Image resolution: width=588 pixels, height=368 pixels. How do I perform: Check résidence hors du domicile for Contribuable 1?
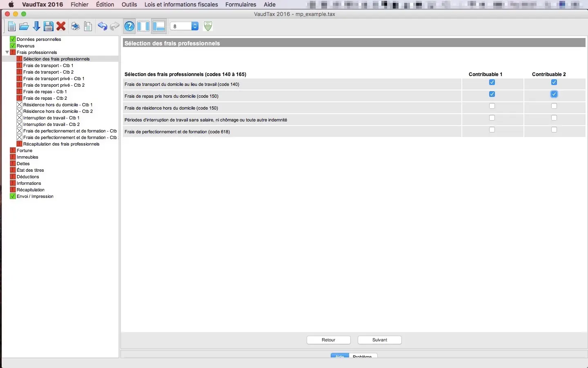point(492,106)
